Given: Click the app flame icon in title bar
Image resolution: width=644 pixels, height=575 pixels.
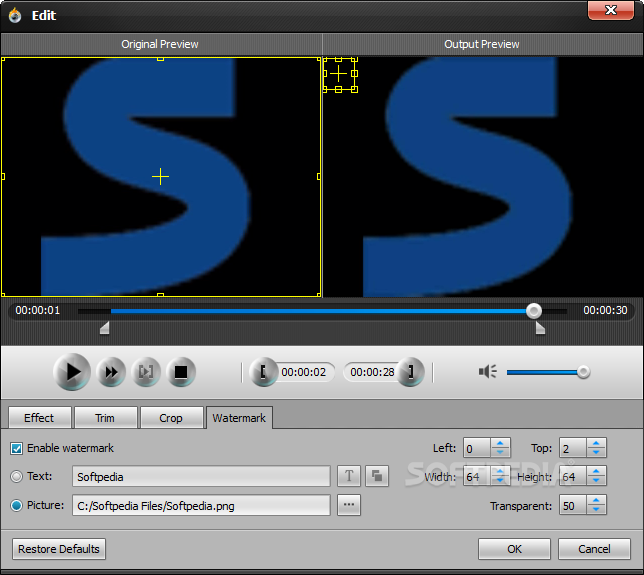Looking at the screenshot, I should (15, 15).
